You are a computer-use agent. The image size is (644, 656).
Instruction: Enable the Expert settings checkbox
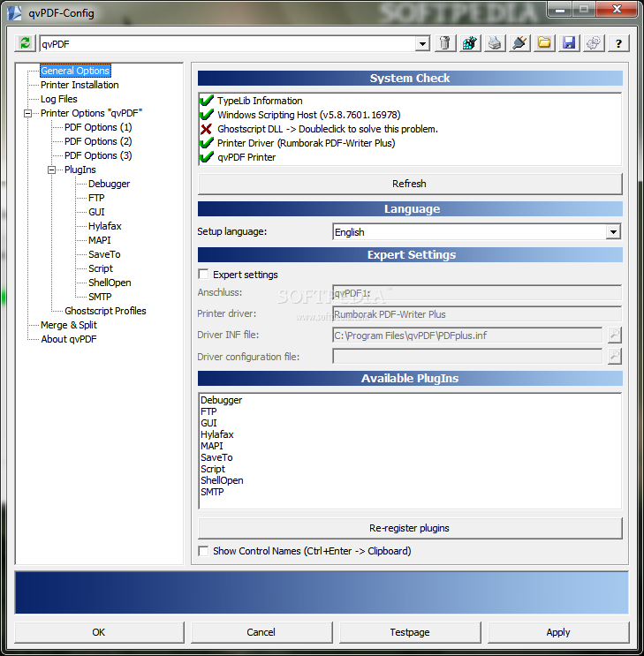tap(203, 275)
